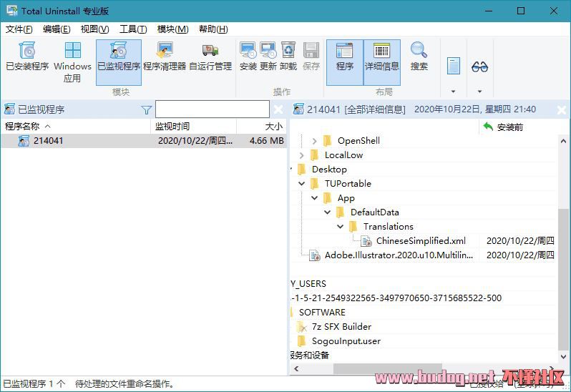The width and height of the screenshot is (571, 392).
Task: Click the 安装前 button
Action: tap(503, 127)
